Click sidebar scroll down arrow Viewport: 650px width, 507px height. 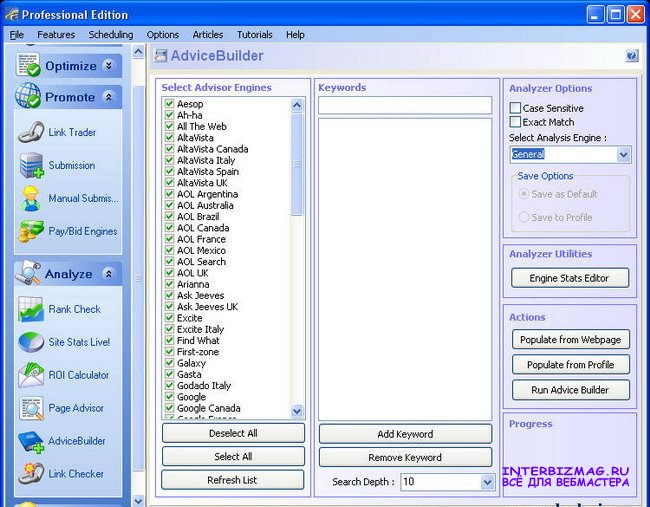click(x=138, y=501)
